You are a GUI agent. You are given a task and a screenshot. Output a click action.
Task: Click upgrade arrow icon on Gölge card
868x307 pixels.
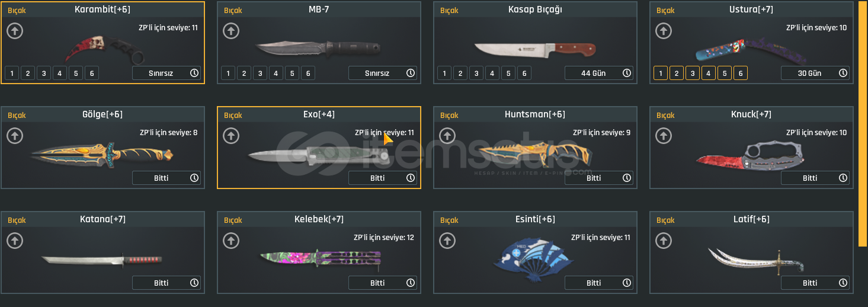pos(15,136)
